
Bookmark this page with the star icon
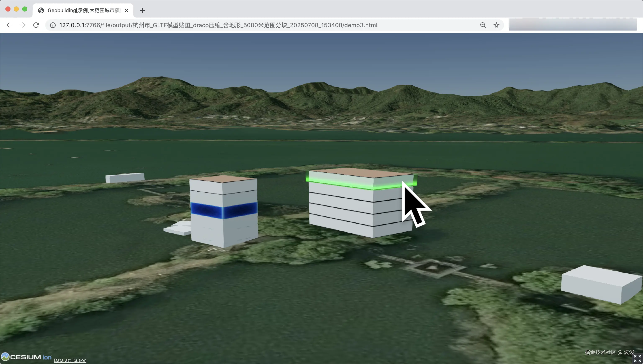[496, 25]
